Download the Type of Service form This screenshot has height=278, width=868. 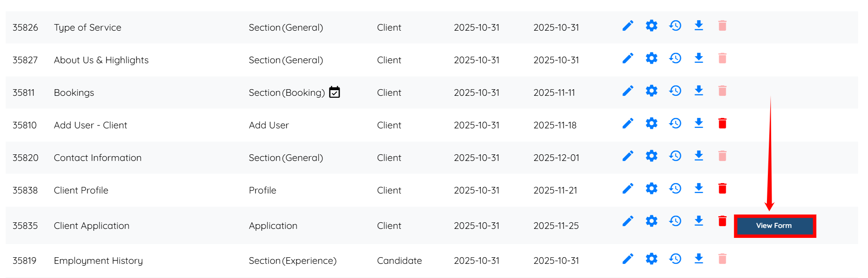point(699,25)
